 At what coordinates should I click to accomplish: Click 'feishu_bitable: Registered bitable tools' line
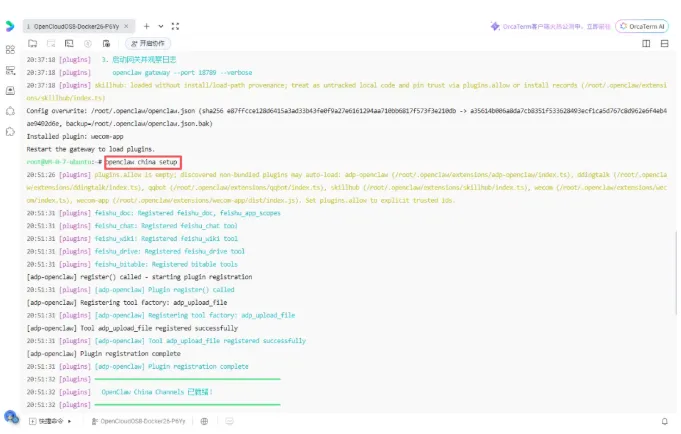click(166, 264)
